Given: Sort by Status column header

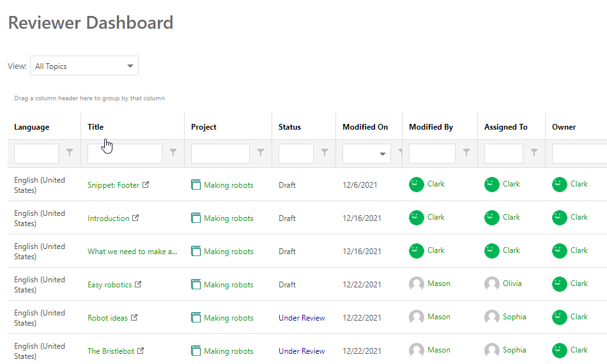Looking at the screenshot, I should (289, 127).
